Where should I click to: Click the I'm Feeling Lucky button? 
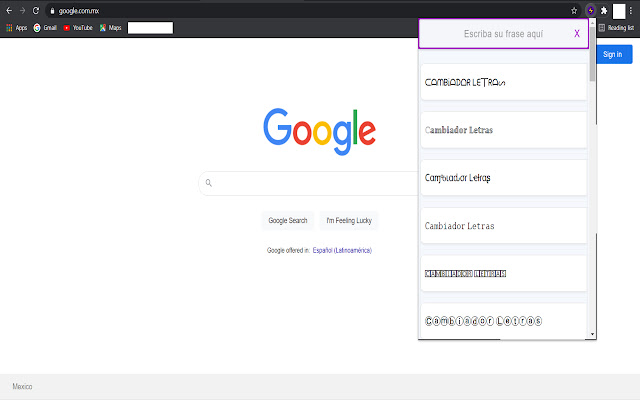click(x=349, y=220)
